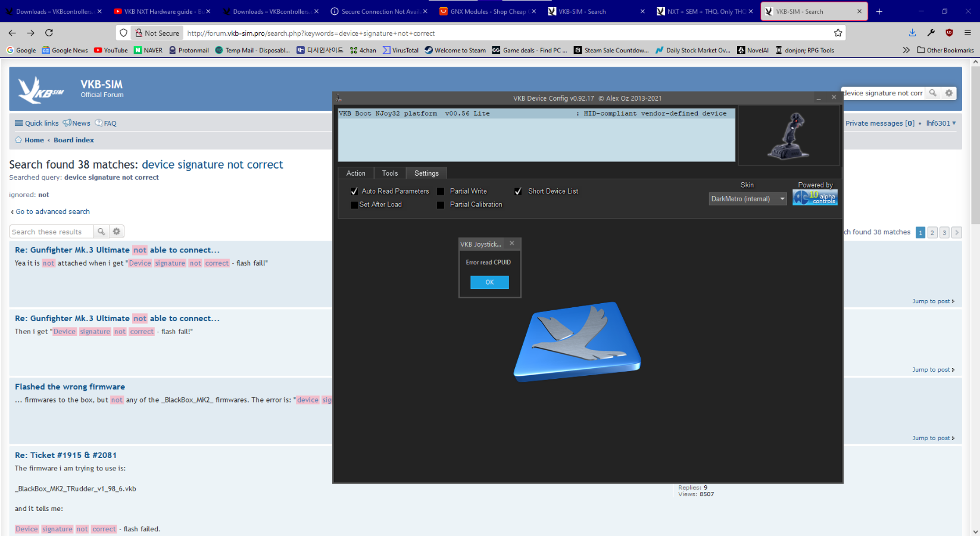
Task: Open NAVER bookmark
Action: pyautogui.click(x=148, y=51)
